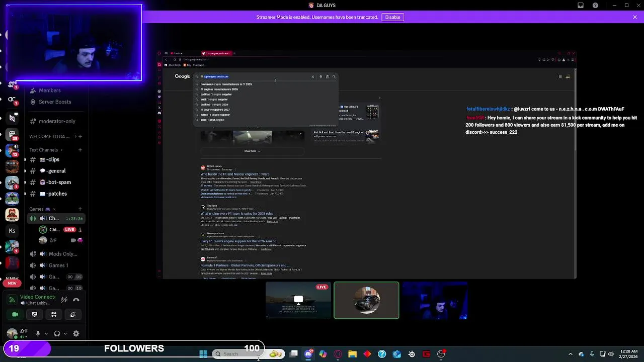Open the activities launcher button
Screen dimensions: 644x362
54,314
